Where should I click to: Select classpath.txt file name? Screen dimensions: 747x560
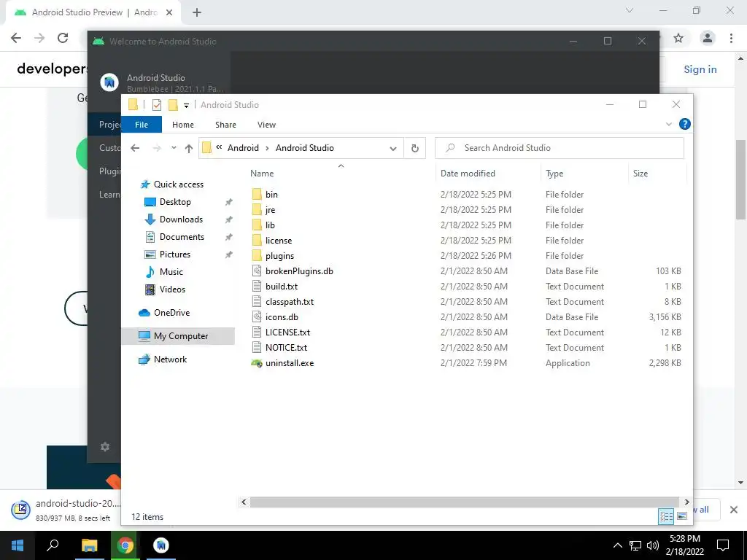coord(290,302)
